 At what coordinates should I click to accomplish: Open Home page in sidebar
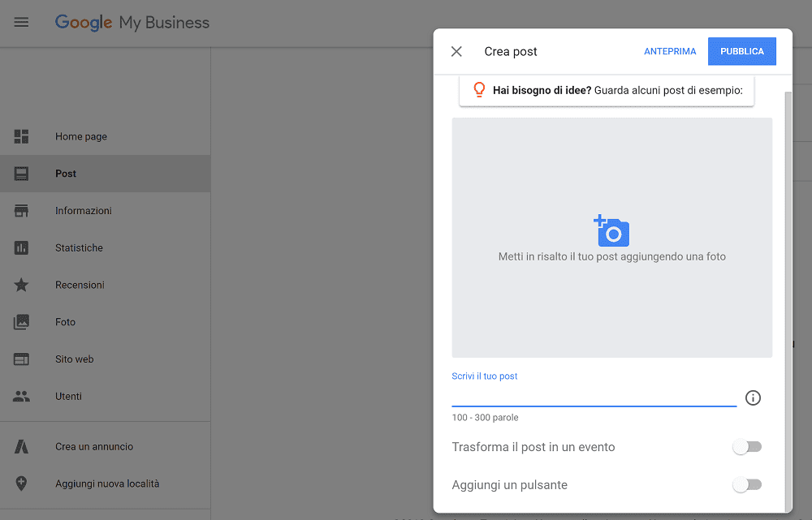tap(105, 136)
